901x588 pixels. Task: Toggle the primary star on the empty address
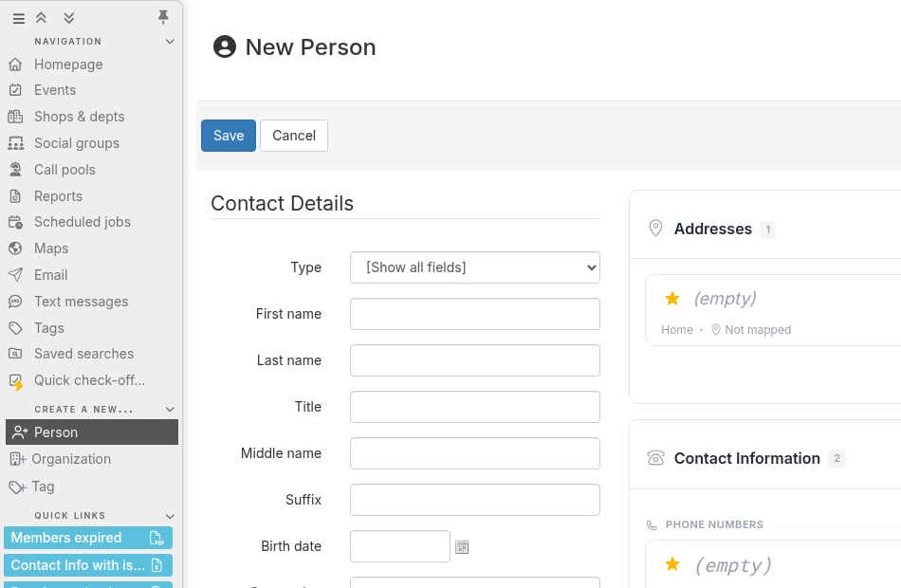pos(672,299)
